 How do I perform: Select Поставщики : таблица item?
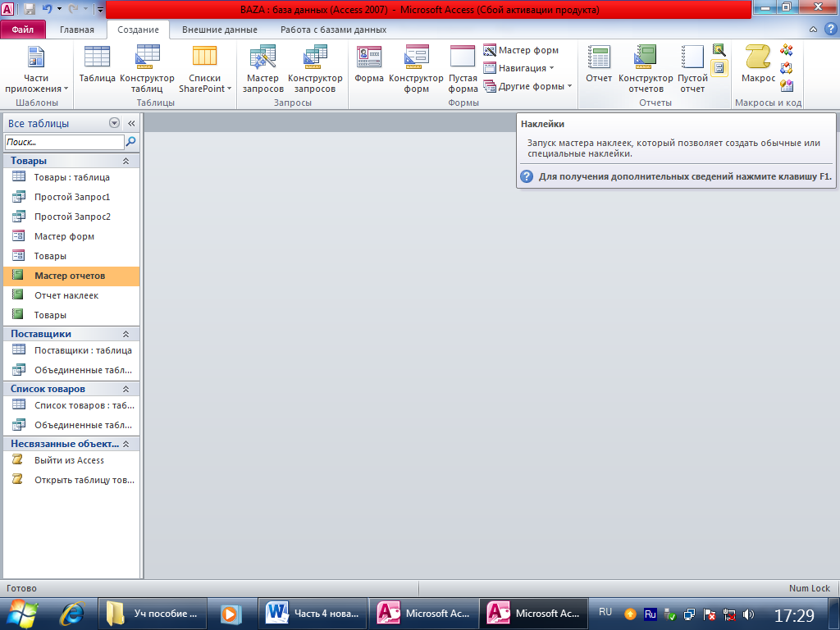[71, 350]
